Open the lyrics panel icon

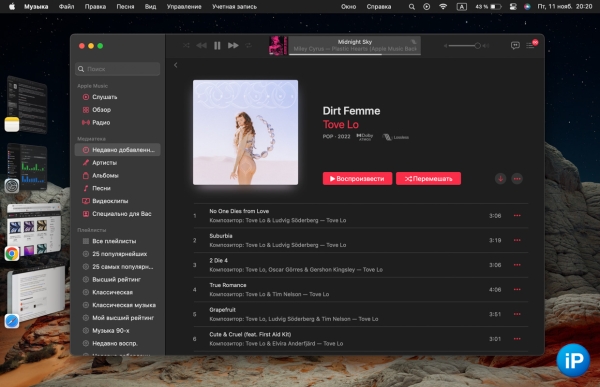(x=515, y=46)
